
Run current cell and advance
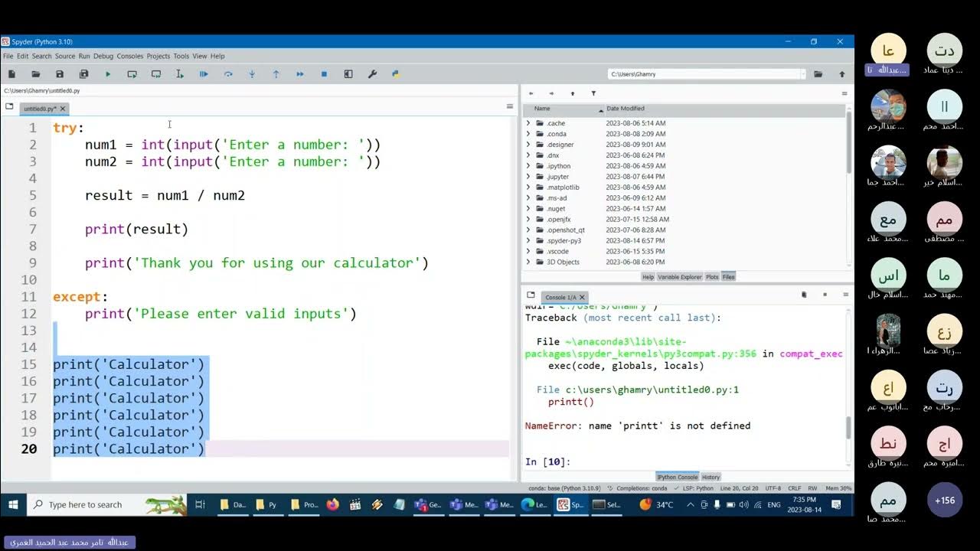(x=156, y=74)
